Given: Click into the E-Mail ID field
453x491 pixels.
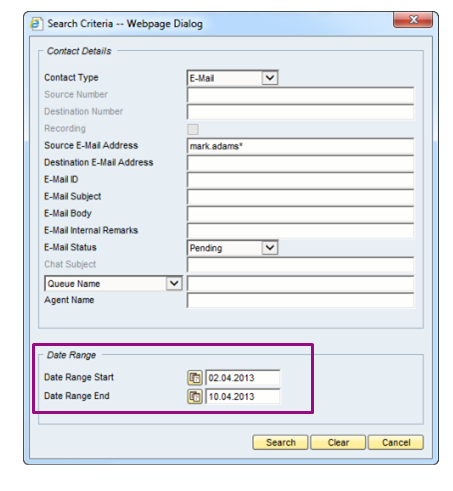Looking at the screenshot, I should [300, 180].
